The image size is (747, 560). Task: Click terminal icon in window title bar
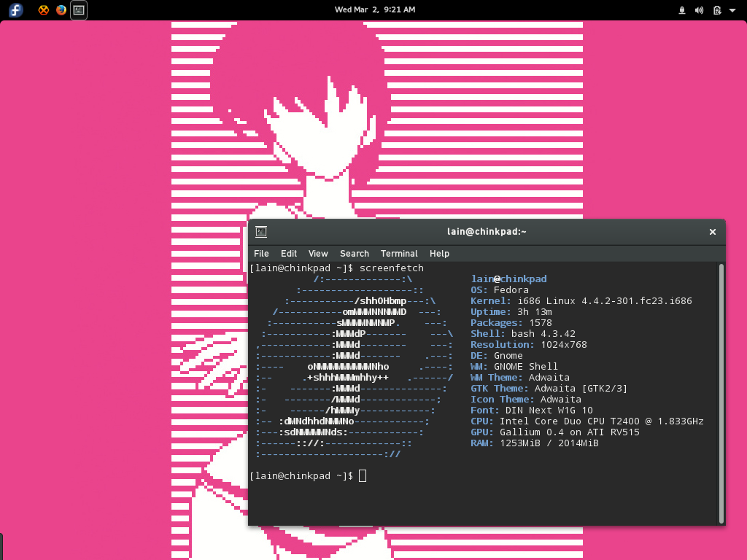coord(261,232)
